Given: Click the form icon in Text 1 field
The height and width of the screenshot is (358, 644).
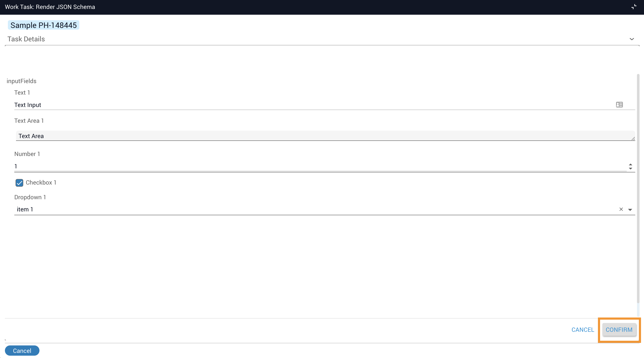Looking at the screenshot, I should pos(619,105).
